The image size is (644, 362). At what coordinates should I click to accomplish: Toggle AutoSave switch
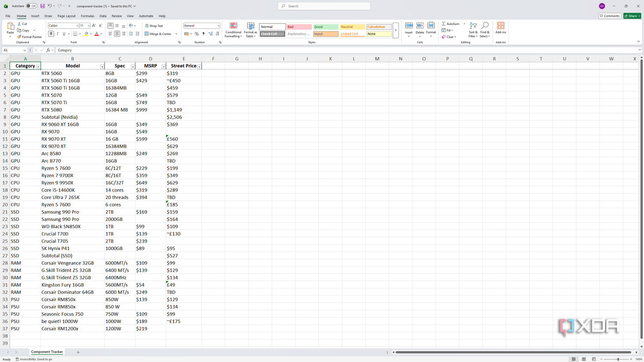click(x=31, y=6)
